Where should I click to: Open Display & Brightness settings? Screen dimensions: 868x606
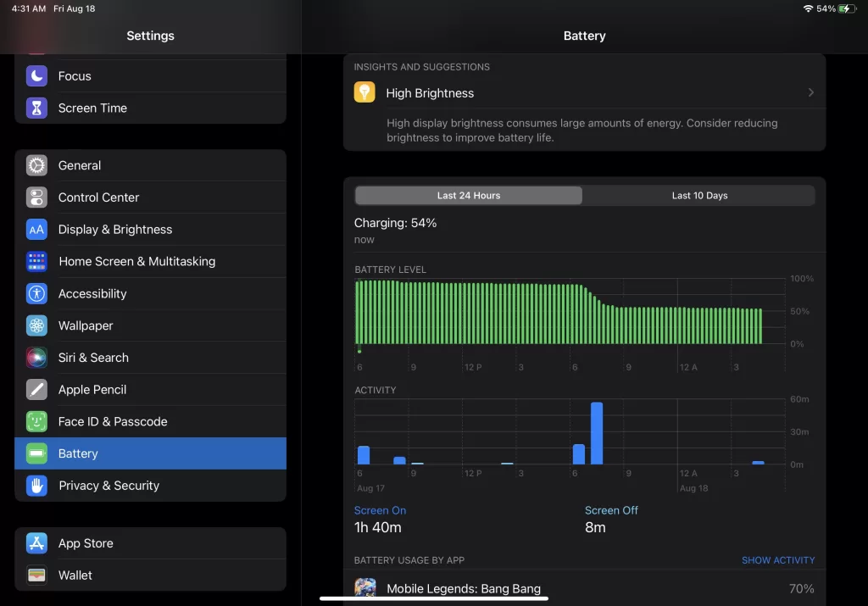click(x=150, y=230)
